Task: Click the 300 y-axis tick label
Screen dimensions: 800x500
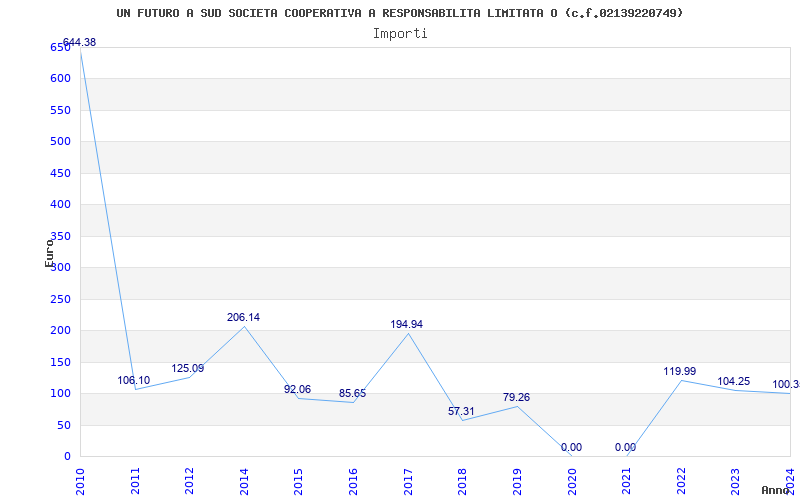Action: point(60,267)
